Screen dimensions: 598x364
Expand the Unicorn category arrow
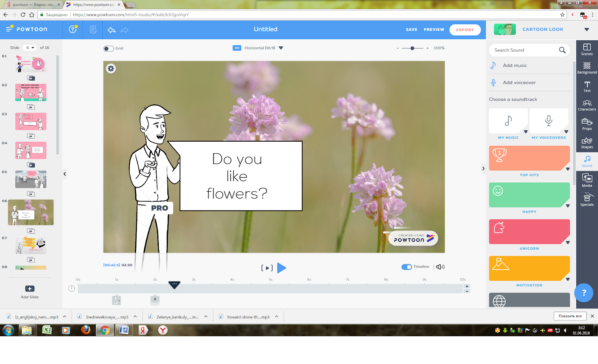pos(568,243)
